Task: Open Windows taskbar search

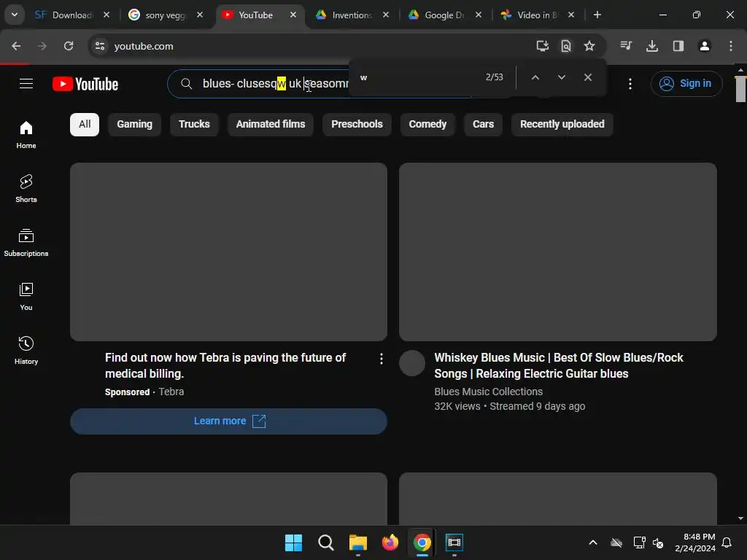Action: click(x=326, y=542)
